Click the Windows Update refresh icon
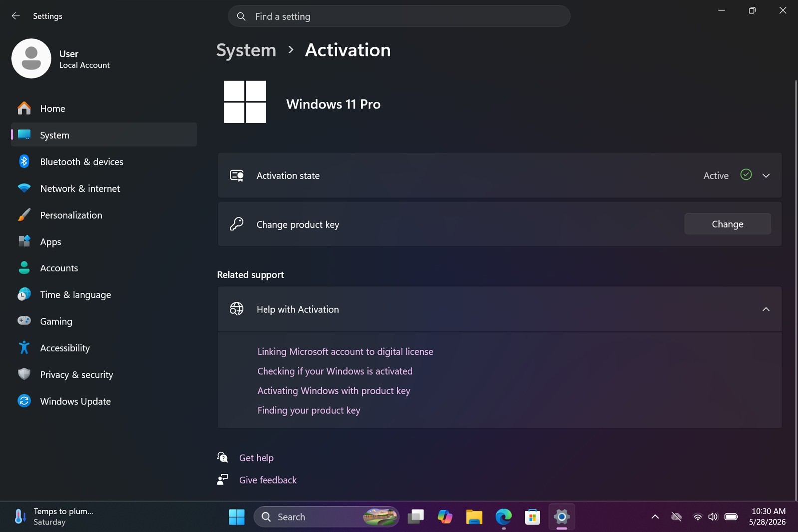 [x=24, y=401]
